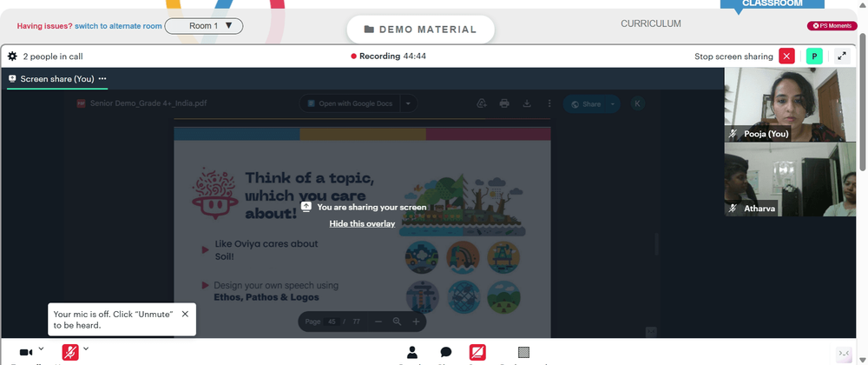This screenshot has width=868, height=365.
Task: Enter fullscreen with the expand arrows icon
Action: tap(842, 56)
